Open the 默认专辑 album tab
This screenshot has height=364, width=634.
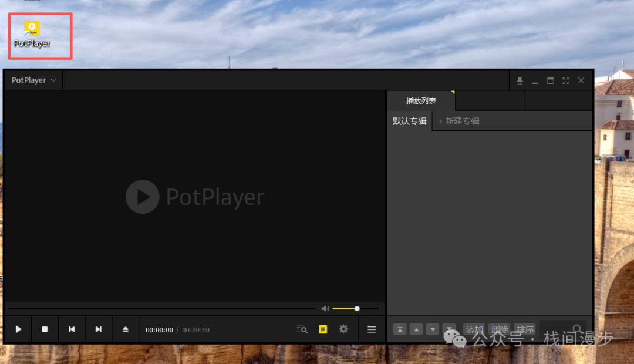tap(410, 121)
